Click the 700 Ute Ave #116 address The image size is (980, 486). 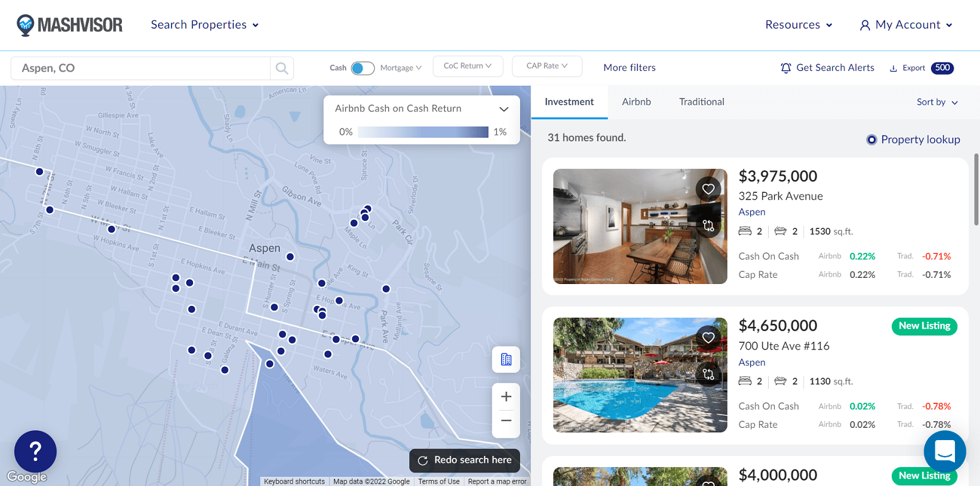click(x=784, y=346)
